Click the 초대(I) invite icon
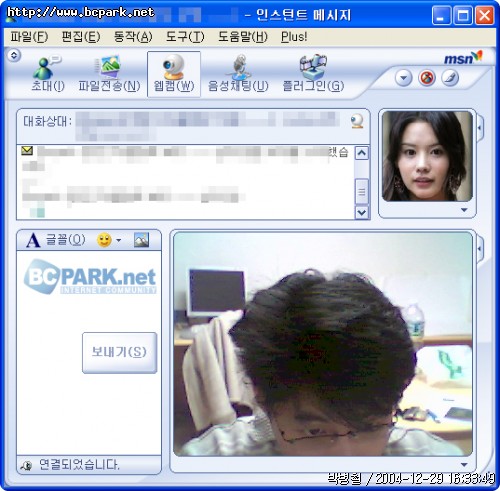The image size is (500, 491). click(48, 74)
